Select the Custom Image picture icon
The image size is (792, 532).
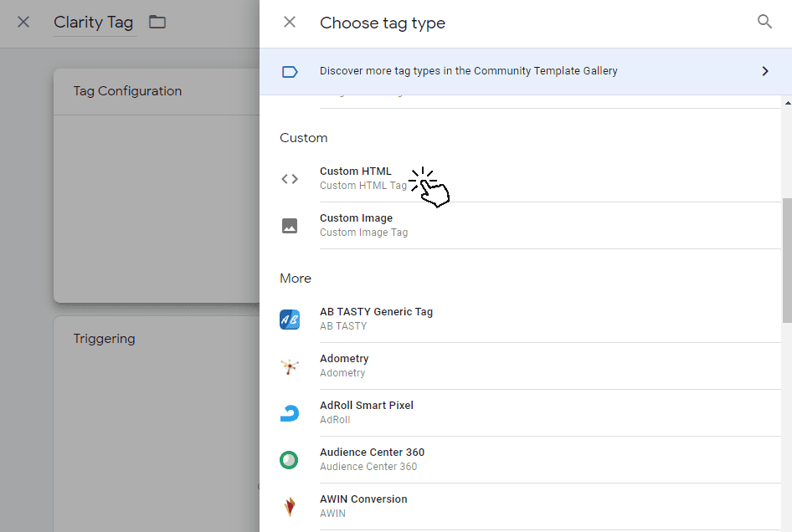[x=290, y=226]
